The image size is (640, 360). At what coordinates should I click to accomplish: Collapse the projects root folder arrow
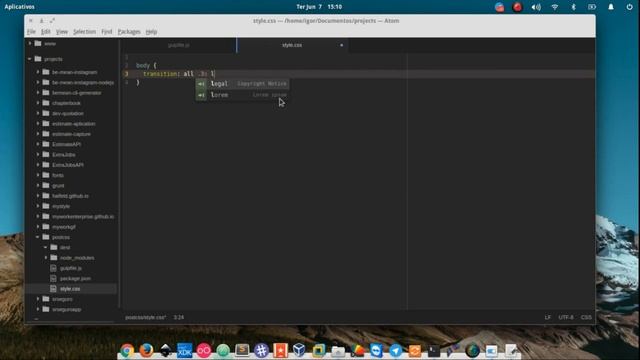[30, 59]
